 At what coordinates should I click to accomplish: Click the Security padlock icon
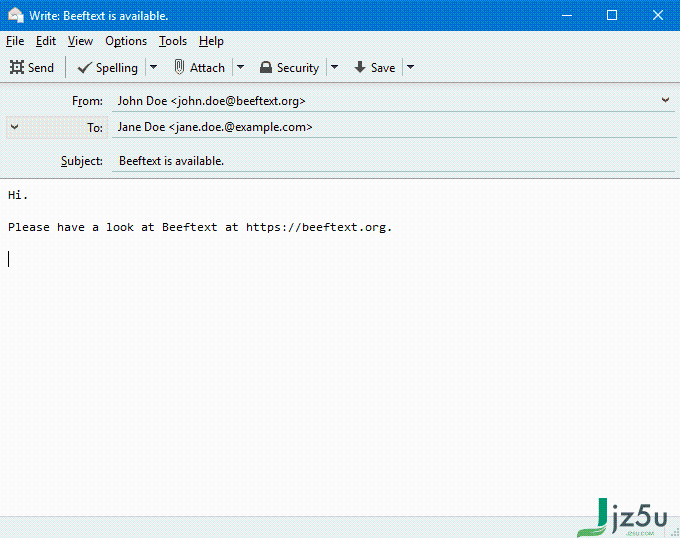click(266, 67)
